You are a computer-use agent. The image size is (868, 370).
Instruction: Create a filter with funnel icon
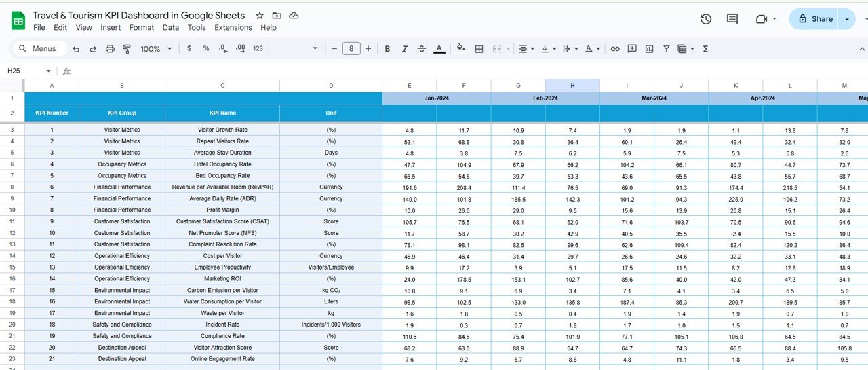click(666, 49)
